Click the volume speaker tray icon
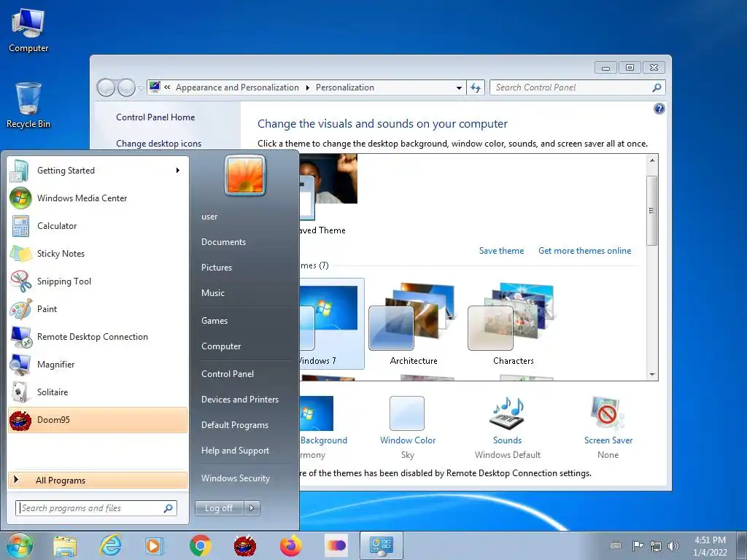Screen dimensions: 747x560 673,545
